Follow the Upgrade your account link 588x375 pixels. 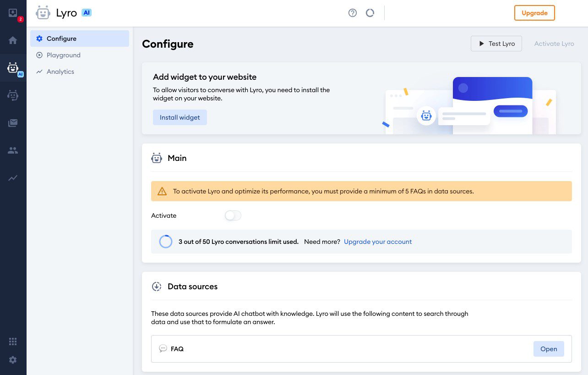click(378, 242)
